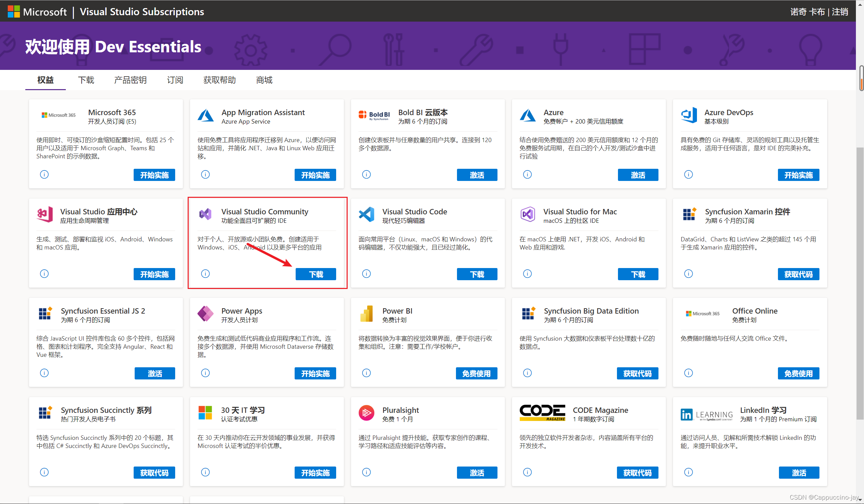Click 下载 on the Visual Studio Community card
This screenshot has height=504, width=864.
click(x=316, y=274)
